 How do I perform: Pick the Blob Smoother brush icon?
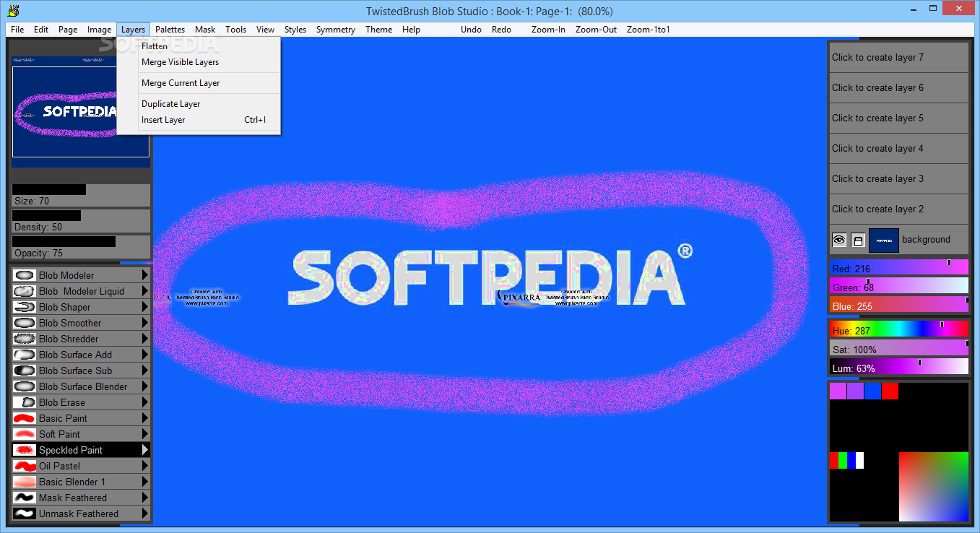coord(25,323)
